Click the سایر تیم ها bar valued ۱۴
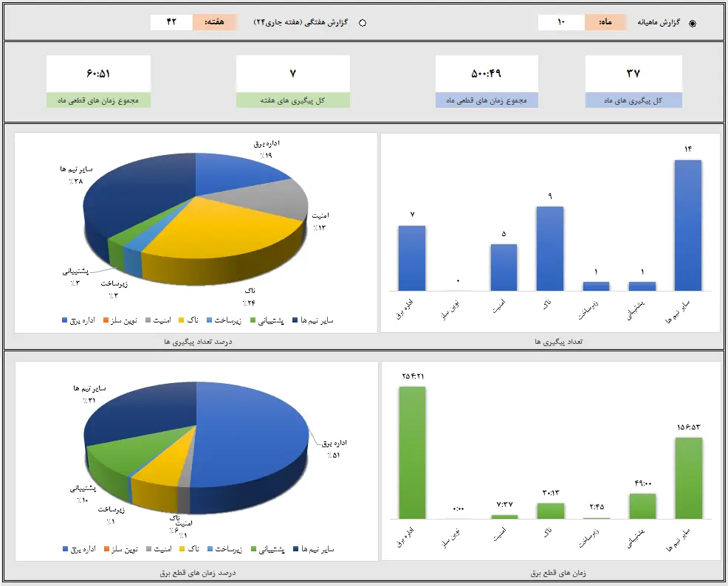The image size is (728, 586). tap(687, 225)
